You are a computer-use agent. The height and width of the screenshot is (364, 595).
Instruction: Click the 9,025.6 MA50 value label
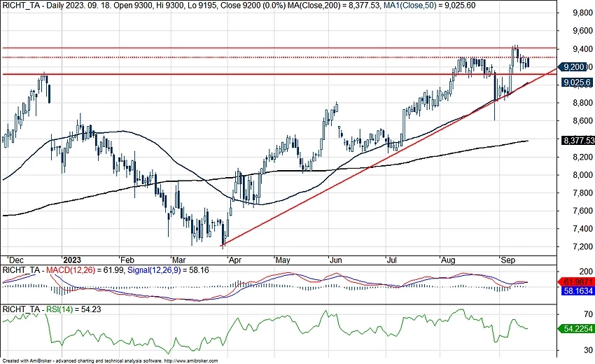coord(577,83)
